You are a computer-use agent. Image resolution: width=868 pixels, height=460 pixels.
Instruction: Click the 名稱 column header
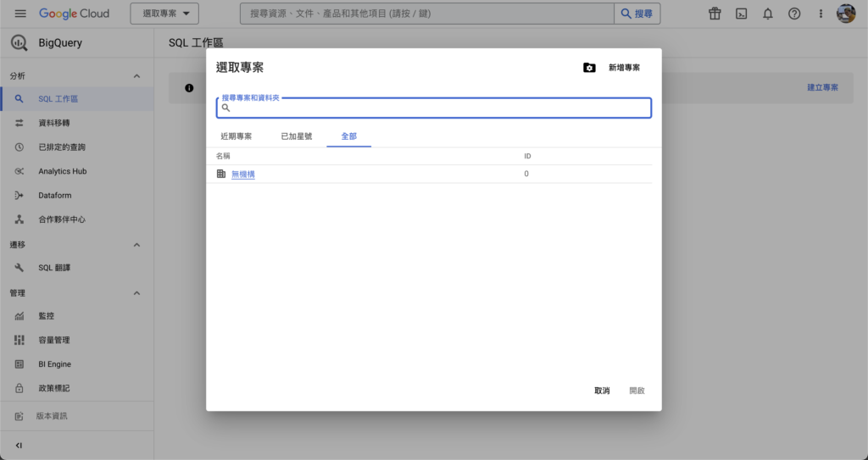(223, 156)
